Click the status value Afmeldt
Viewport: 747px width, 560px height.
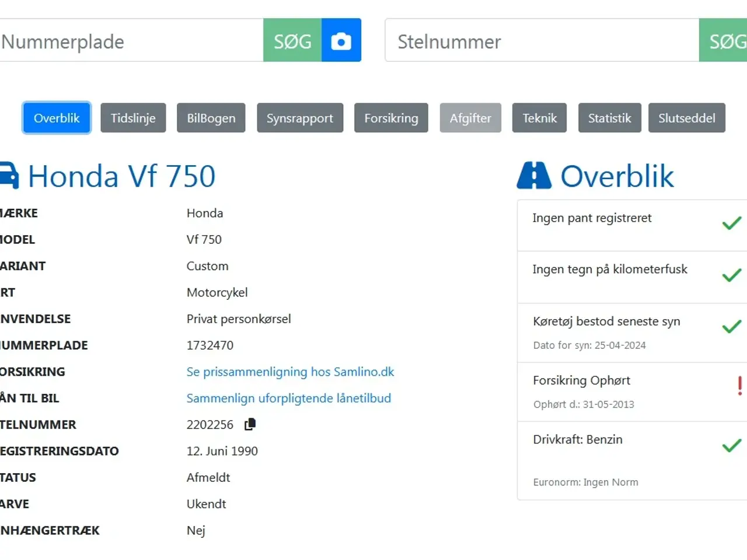coord(208,477)
